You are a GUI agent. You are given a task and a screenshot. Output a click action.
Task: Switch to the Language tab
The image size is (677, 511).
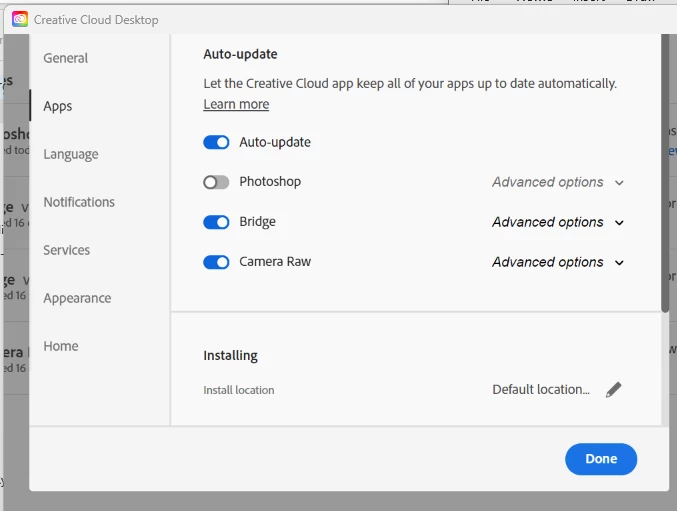[x=71, y=154]
